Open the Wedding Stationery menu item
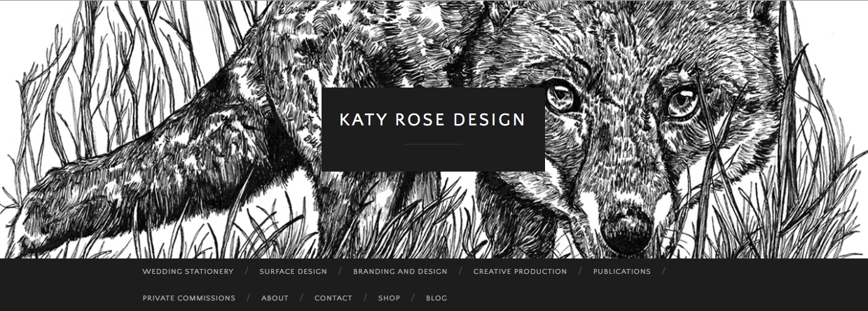 click(x=188, y=272)
